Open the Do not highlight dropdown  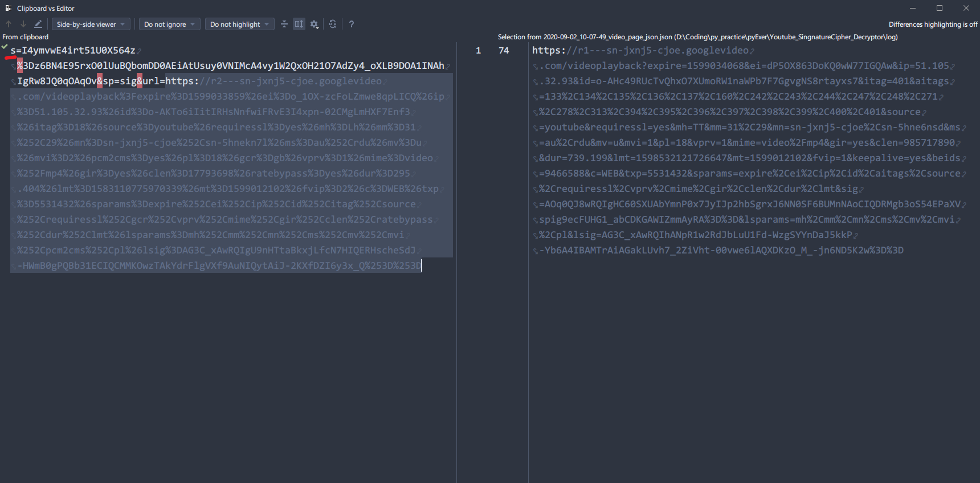[x=239, y=24]
